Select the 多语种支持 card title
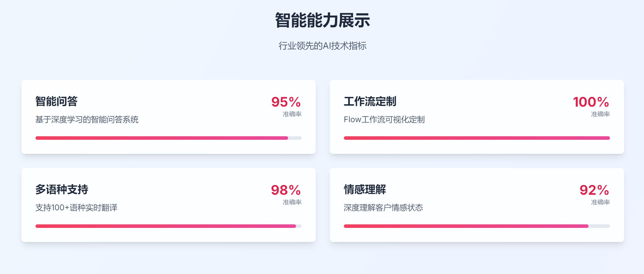Image resolution: width=644 pixels, height=274 pixels. (x=62, y=189)
